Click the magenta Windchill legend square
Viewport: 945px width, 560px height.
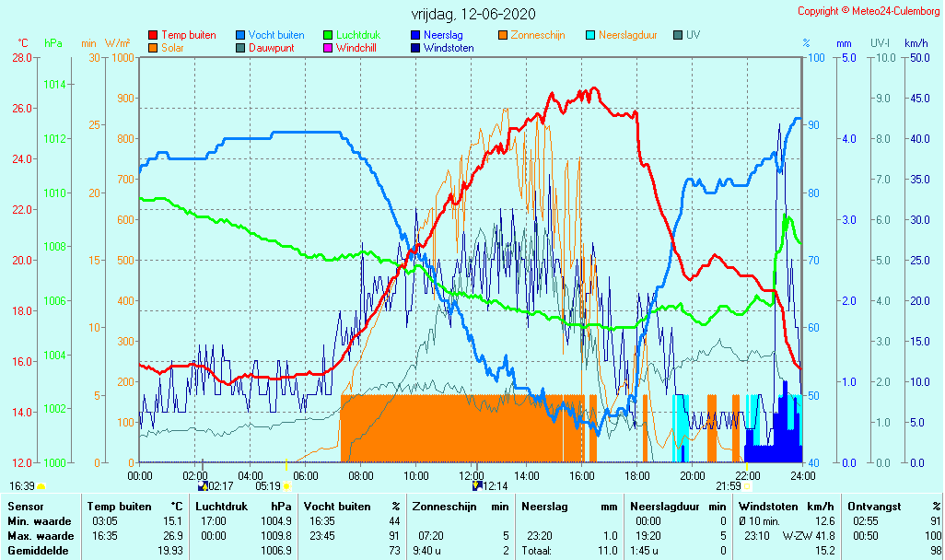327,48
